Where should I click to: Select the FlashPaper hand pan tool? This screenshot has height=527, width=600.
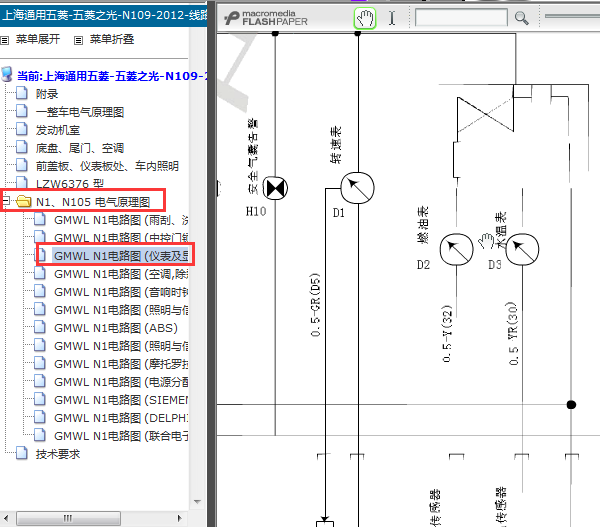[365, 18]
